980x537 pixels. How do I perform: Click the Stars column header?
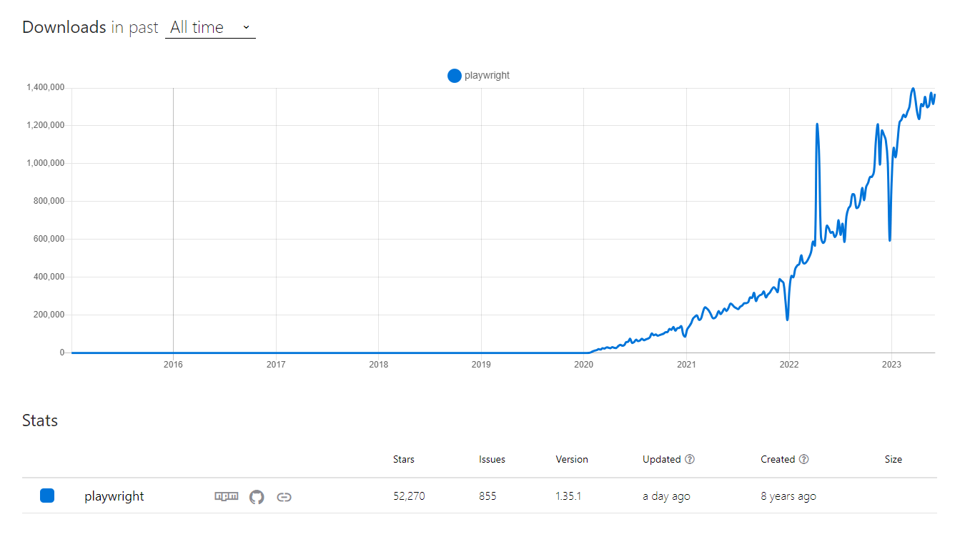(x=403, y=459)
